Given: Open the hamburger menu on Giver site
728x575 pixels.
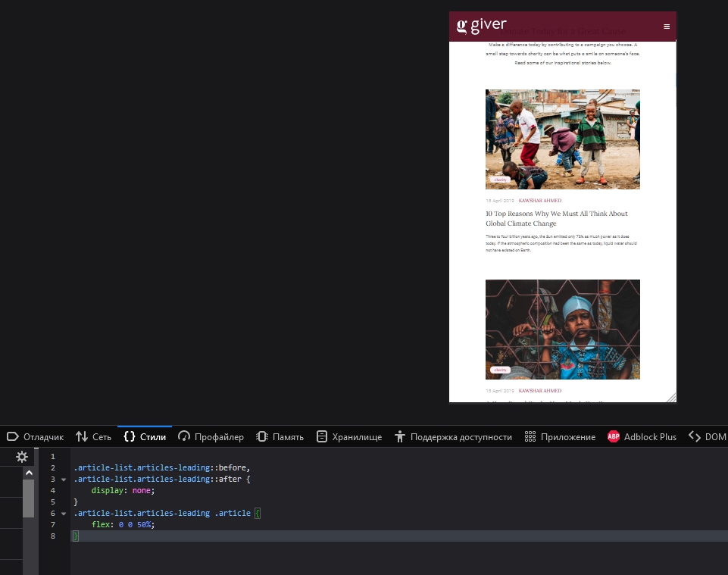Looking at the screenshot, I should coord(667,27).
